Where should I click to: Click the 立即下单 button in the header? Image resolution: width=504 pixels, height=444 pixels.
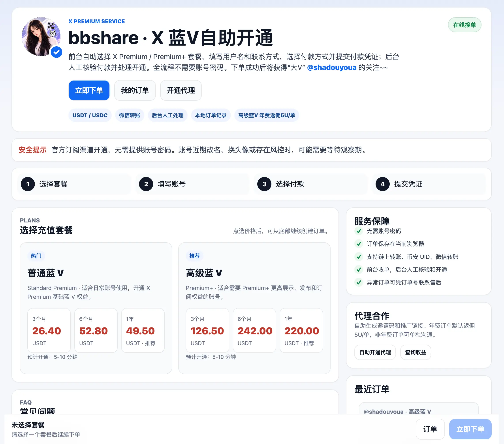click(x=89, y=90)
